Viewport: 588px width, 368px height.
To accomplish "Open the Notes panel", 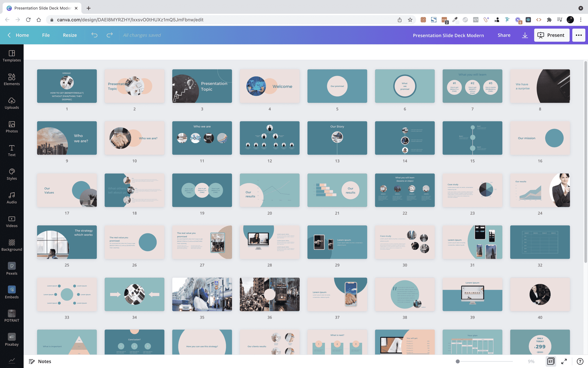I will pos(40,361).
